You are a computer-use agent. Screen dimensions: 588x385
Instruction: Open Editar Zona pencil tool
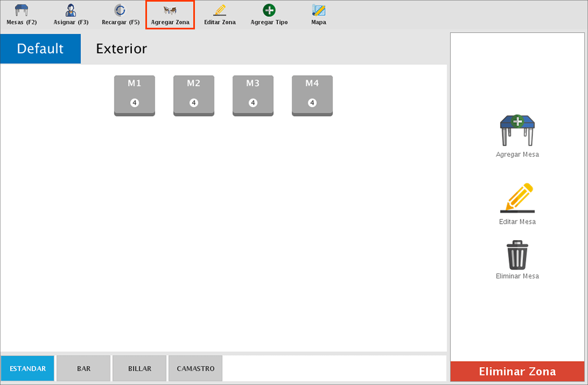(x=219, y=15)
